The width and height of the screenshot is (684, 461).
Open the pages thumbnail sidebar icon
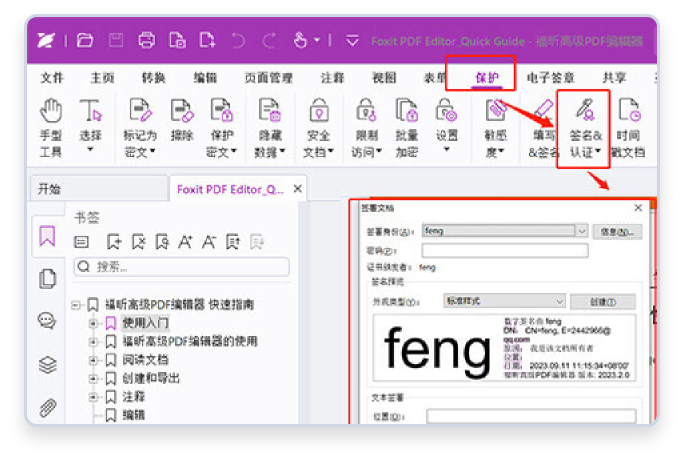click(x=47, y=279)
